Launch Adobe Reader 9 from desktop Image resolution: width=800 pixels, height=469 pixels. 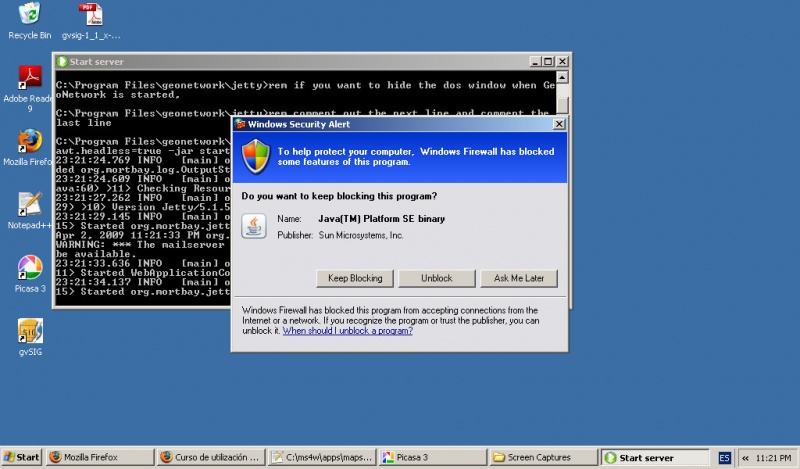click(30, 77)
